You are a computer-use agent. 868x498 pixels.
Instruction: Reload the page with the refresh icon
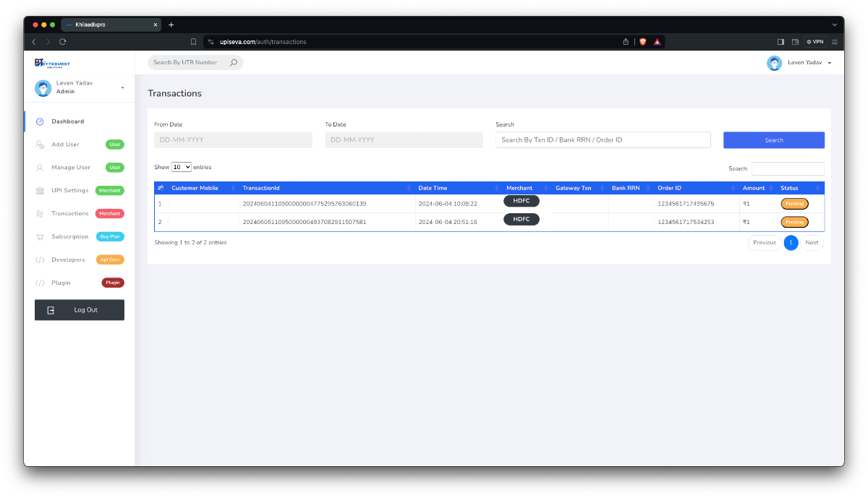pos(63,42)
